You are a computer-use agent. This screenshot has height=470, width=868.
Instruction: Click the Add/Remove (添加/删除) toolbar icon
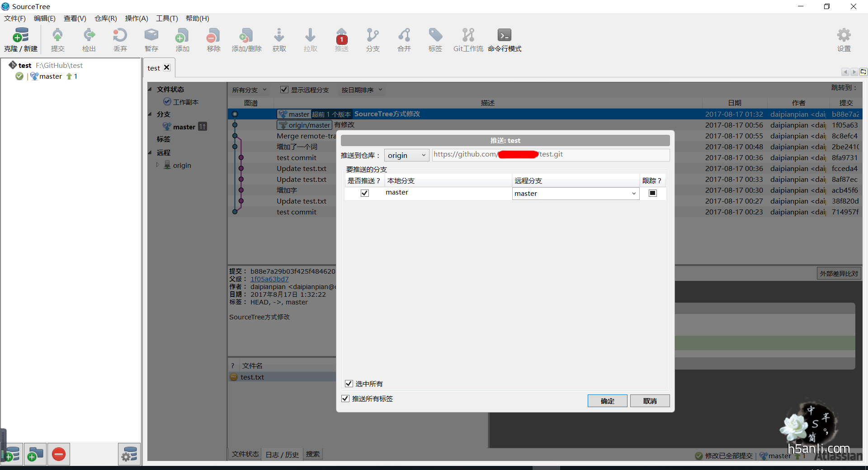click(x=247, y=39)
